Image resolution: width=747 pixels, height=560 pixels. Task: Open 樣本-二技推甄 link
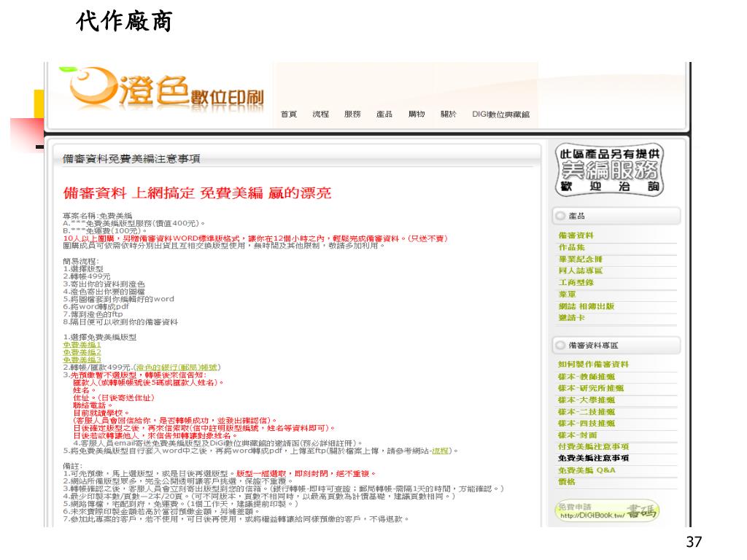[587, 412]
